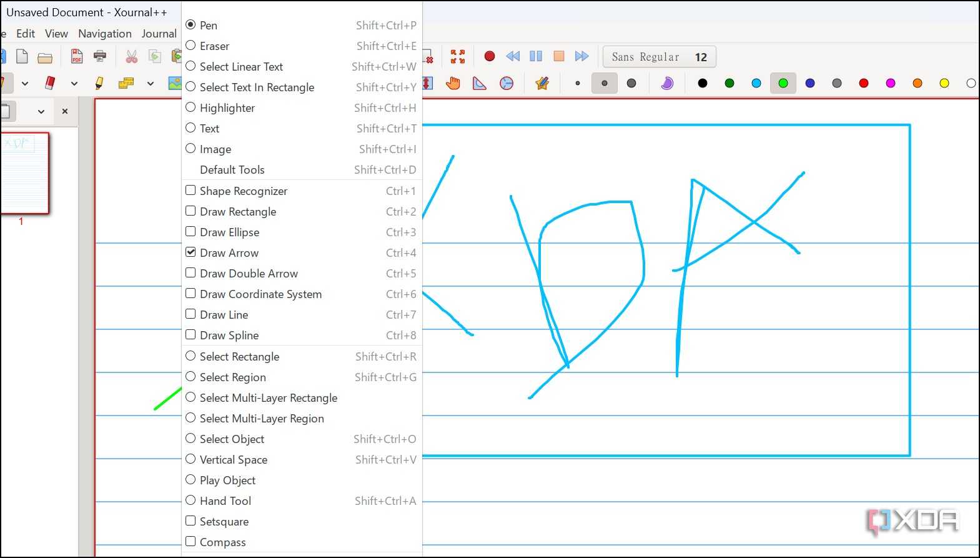Select the red eraser tool icon
This screenshot has height=558, width=980.
(x=50, y=83)
